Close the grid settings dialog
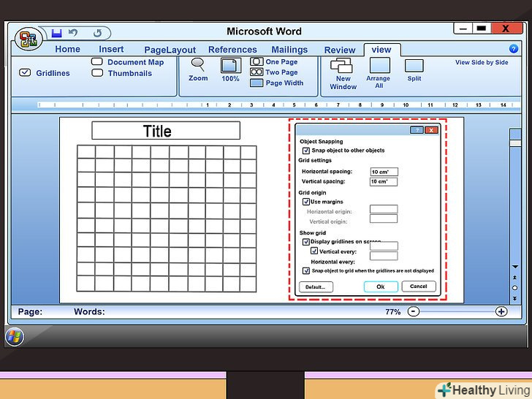The width and height of the screenshot is (532, 399). tap(431, 130)
